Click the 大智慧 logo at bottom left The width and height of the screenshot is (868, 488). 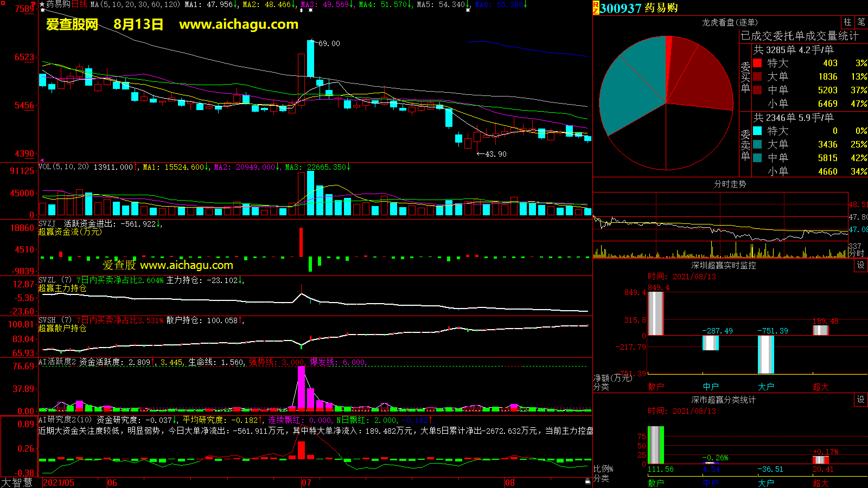16,483
